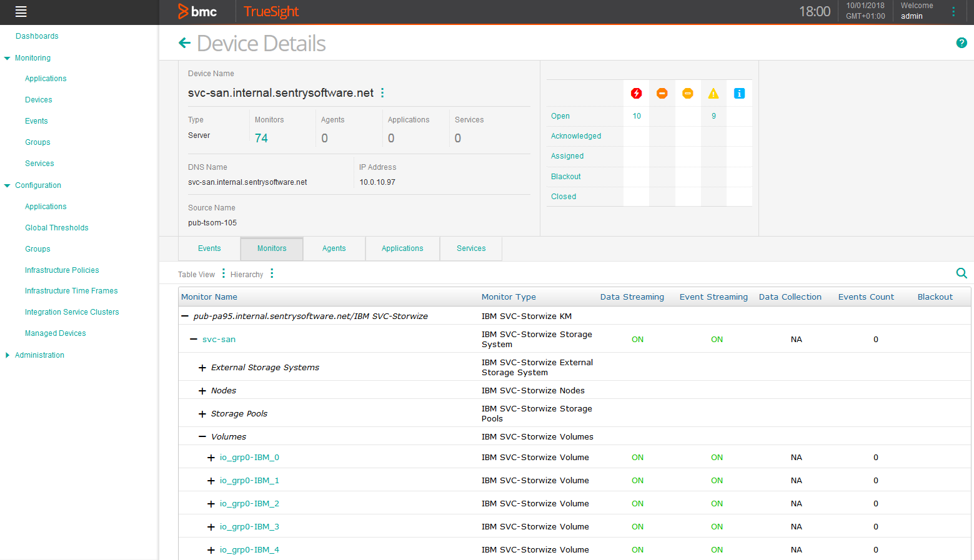Expand the Nodes monitor group
The width and height of the screenshot is (974, 560).
tap(202, 390)
